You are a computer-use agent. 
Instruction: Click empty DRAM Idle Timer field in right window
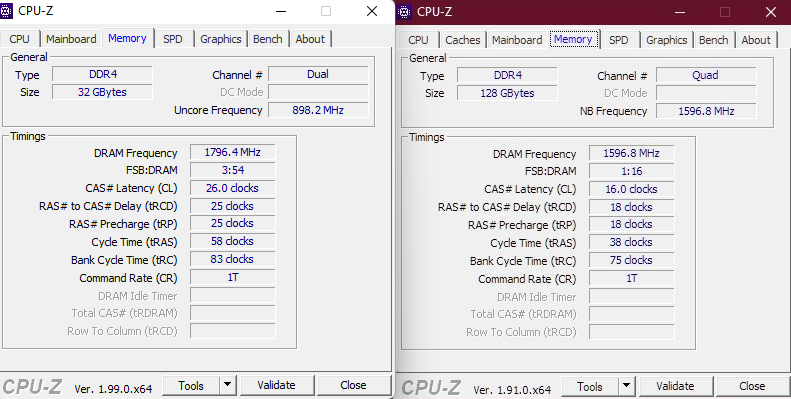(632, 297)
